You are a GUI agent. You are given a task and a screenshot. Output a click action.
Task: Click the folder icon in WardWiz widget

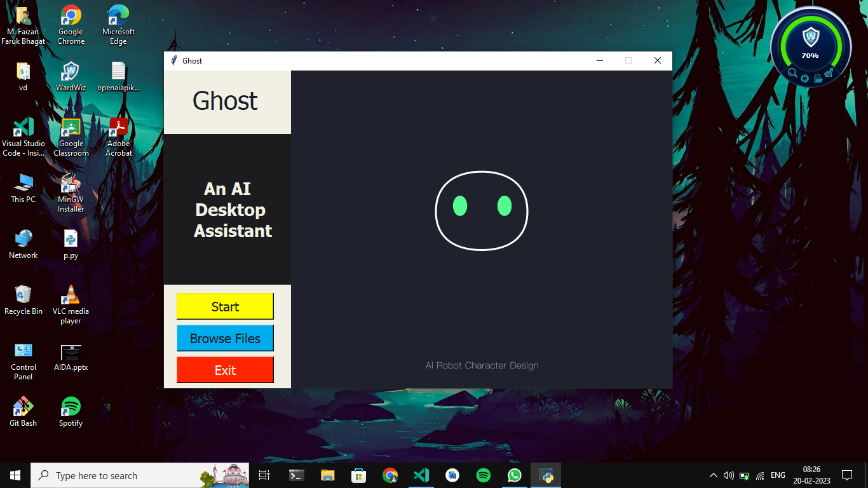click(x=818, y=78)
